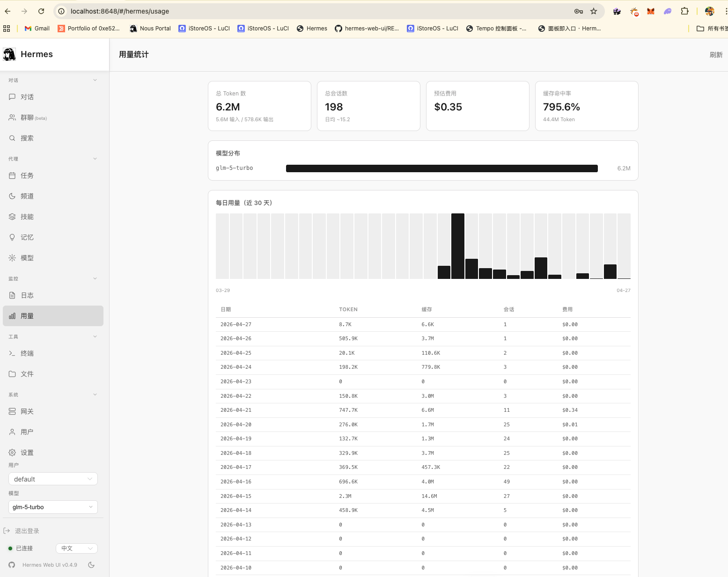Open the 网关 gateway settings icon
728x577 pixels.
pyautogui.click(x=13, y=411)
